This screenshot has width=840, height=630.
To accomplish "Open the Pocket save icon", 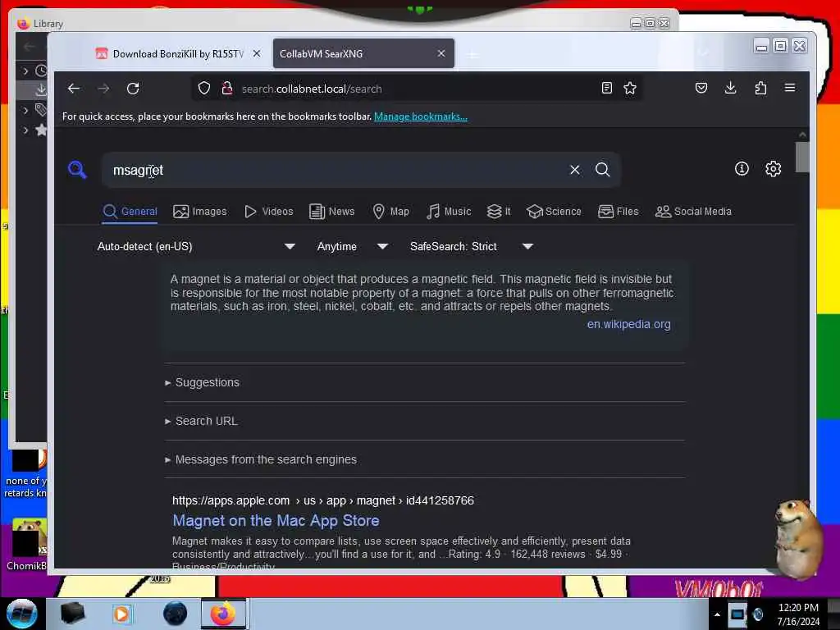I will (701, 88).
